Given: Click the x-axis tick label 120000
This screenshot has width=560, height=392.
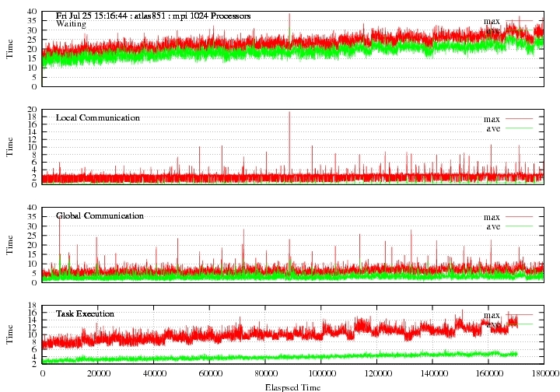Looking at the screenshot, I should pos(376,374).
